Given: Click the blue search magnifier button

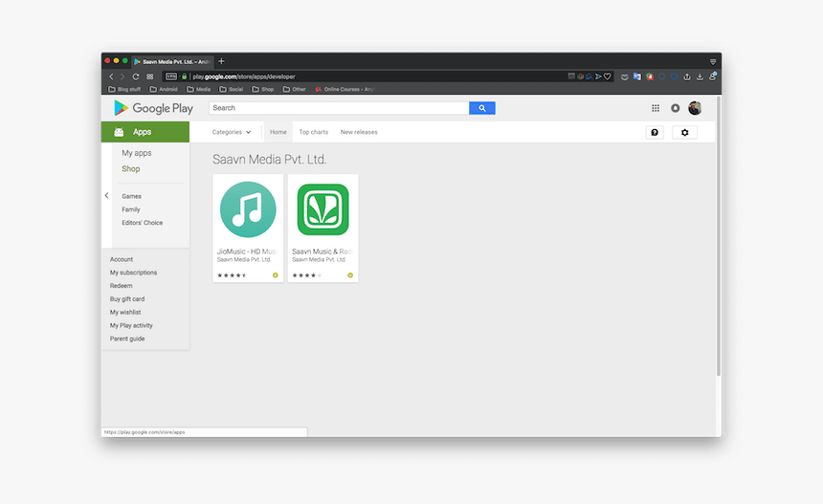Looking at the screenshot, I should pos(481,108).
